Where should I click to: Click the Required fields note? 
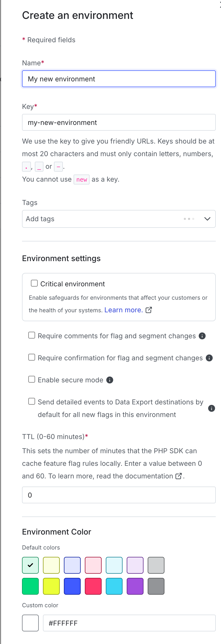(49, 40)
